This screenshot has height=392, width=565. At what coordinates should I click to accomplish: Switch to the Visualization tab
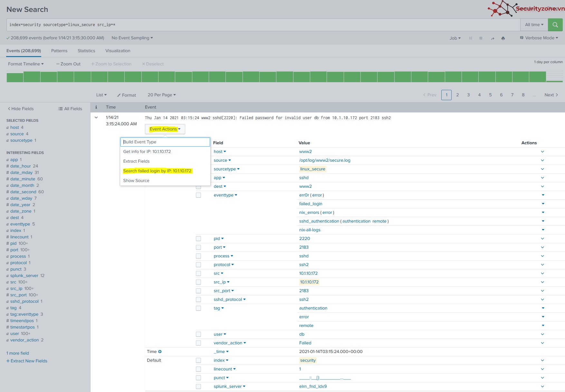pyautogui.click(x=118, y=51)
